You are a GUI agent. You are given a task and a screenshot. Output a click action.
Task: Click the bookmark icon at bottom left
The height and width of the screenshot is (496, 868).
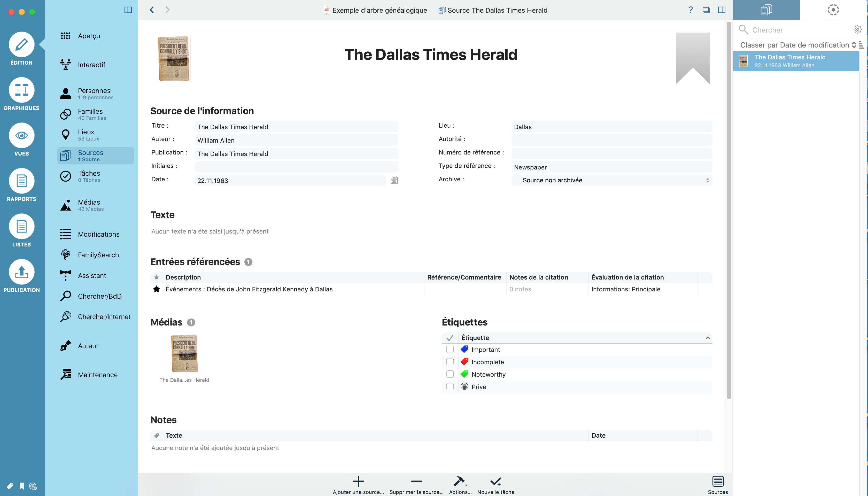[x=21, y=486]
